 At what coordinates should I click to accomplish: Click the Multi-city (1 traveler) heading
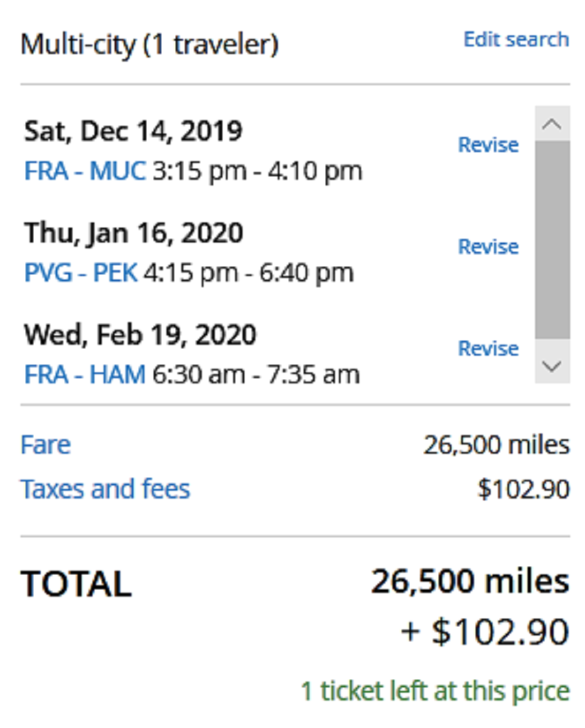(149, 44)
